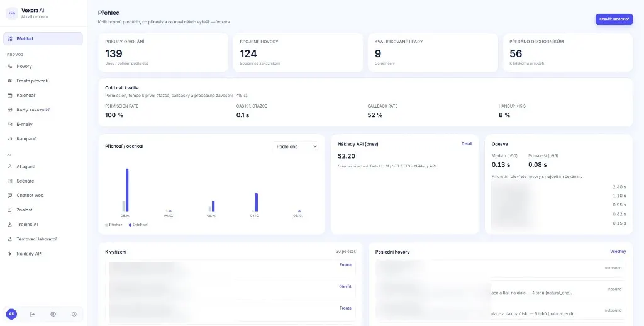Click the Voxora AI waveform logo

[12, 13]
